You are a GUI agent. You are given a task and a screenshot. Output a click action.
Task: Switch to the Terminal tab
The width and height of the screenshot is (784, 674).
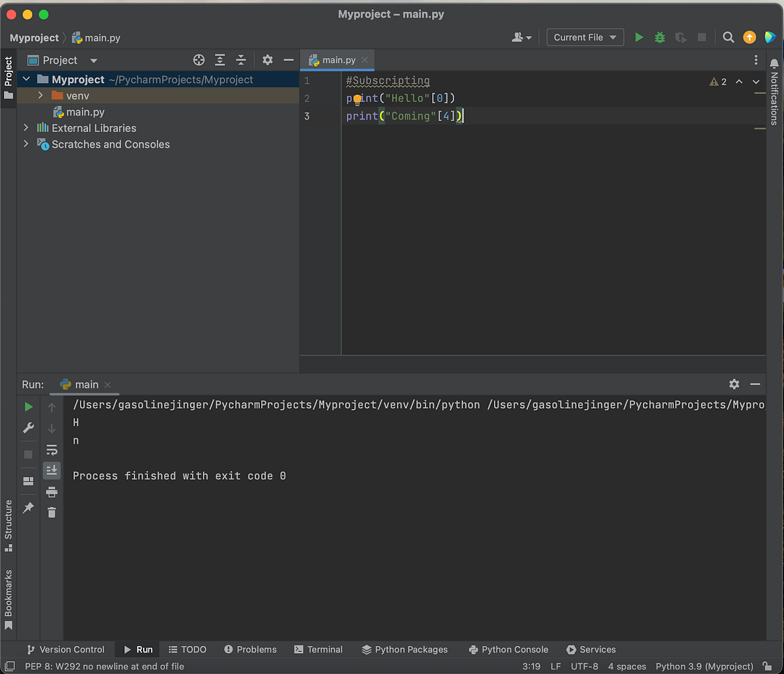pos(318,649)
